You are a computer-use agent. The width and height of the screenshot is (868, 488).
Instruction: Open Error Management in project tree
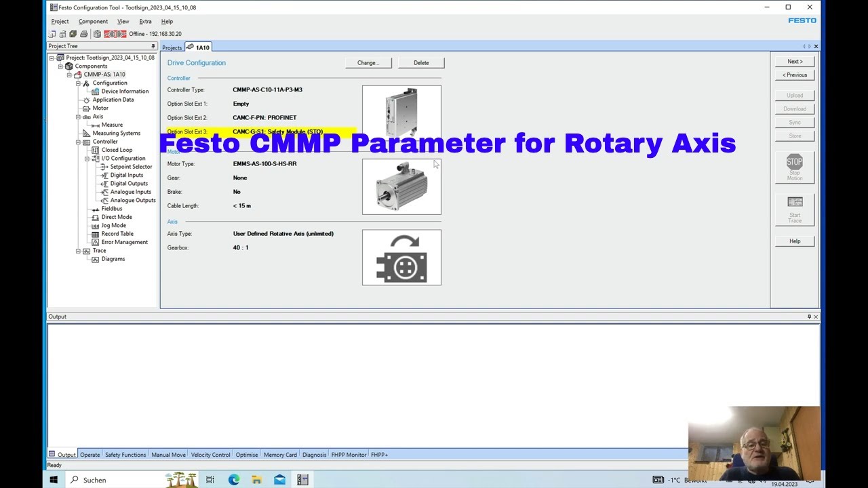click(x=124, y=242)
